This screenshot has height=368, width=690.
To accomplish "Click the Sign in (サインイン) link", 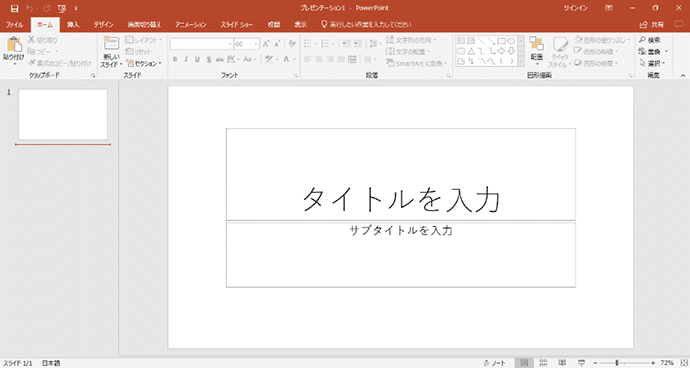I will (576, 8).
